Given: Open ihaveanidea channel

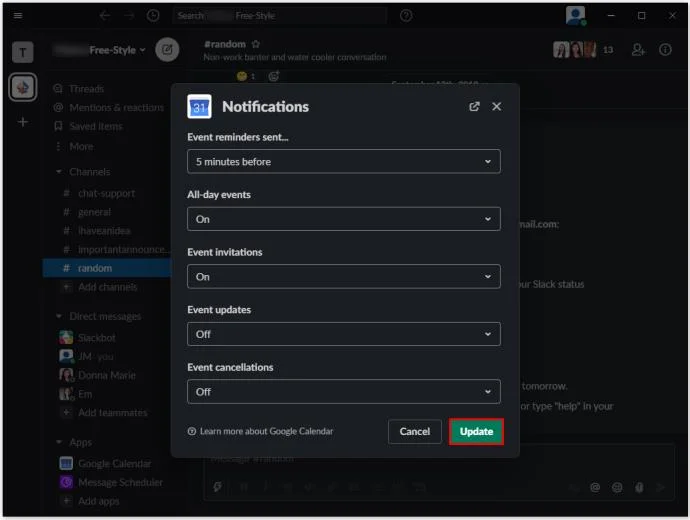Looking at the screenshot, I should [104, 231].
